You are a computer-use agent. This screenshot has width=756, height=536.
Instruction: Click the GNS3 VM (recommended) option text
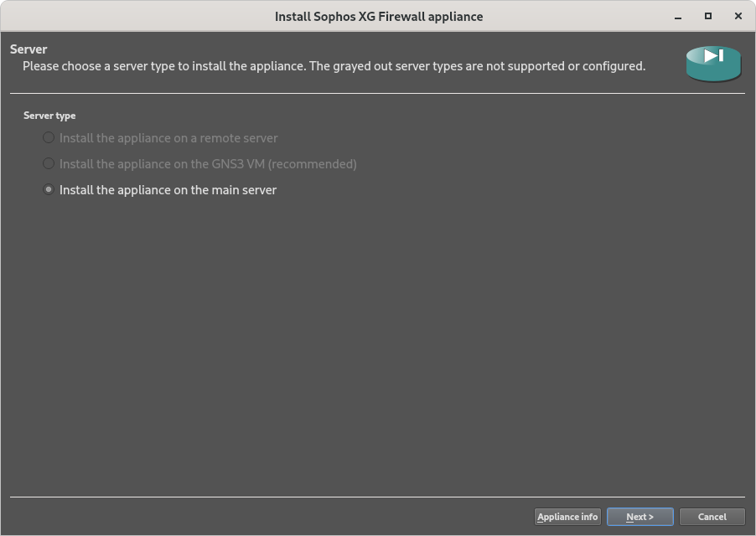point(208,164)
